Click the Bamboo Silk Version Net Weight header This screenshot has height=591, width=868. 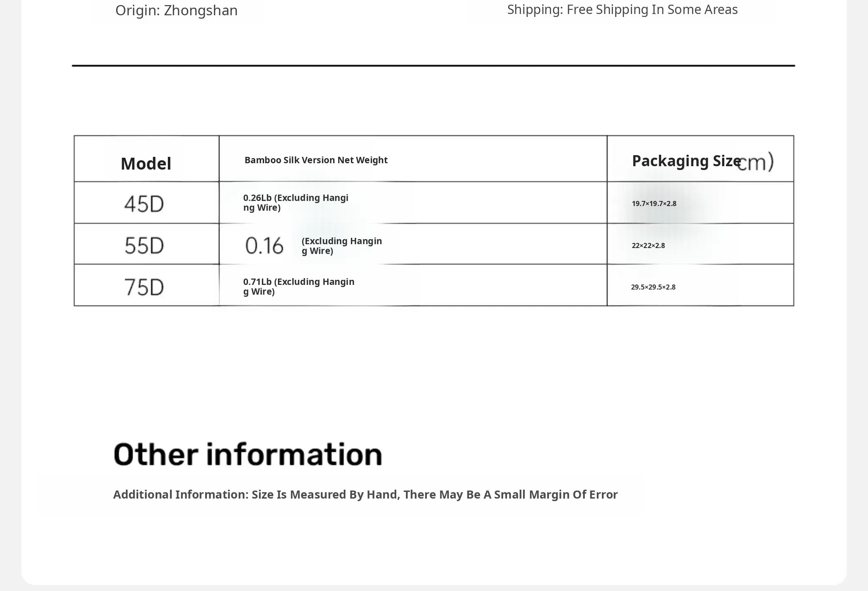pyautogui.click(x=316, y=160)
